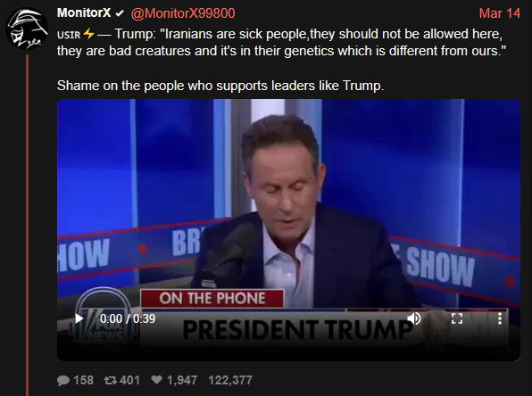Open replies via the speech bubble icon
Screen dimensions: 532x396
(63, 381)
